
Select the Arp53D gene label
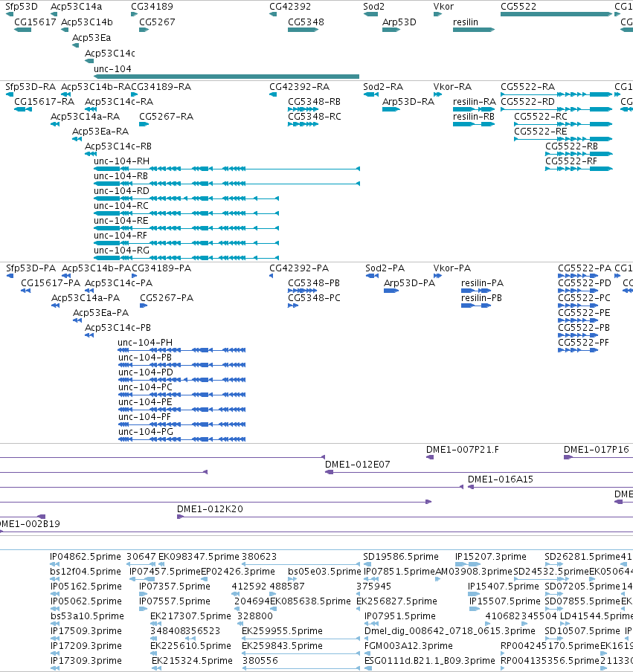point(399,22)
